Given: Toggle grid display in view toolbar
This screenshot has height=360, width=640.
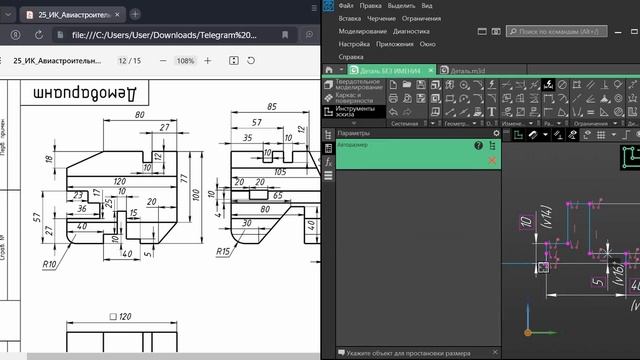Looking at the screenshot, I should tap(601, 135).
